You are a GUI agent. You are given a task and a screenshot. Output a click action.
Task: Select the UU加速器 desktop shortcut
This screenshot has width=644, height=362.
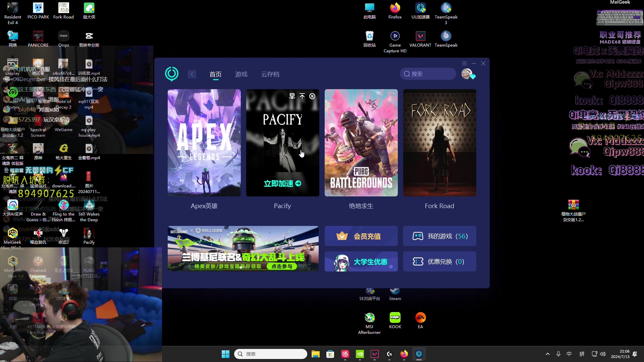pyautogui.click(x=421, y=11)
